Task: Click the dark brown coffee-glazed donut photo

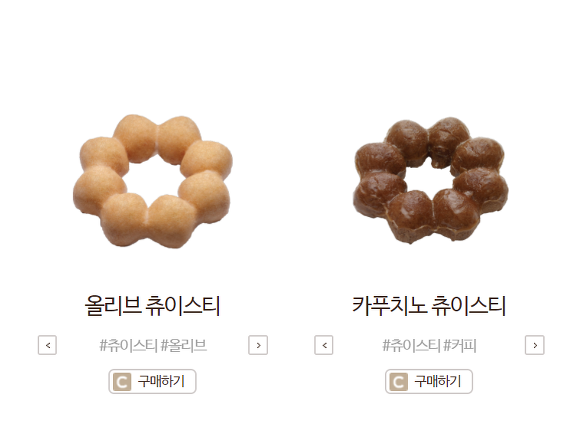Action: [431, 181]
